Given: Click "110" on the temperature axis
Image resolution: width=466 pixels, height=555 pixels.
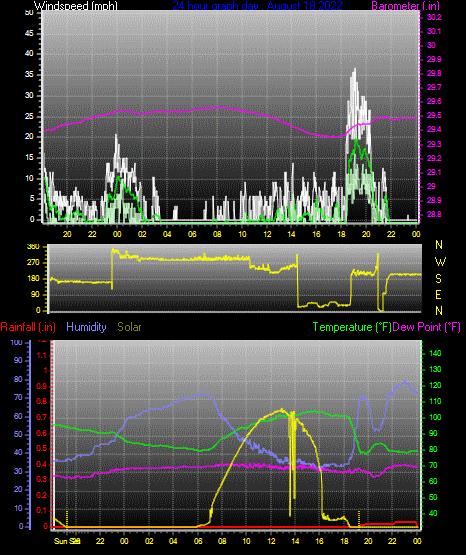Looking at the screenshot, I should pos(435,401).
